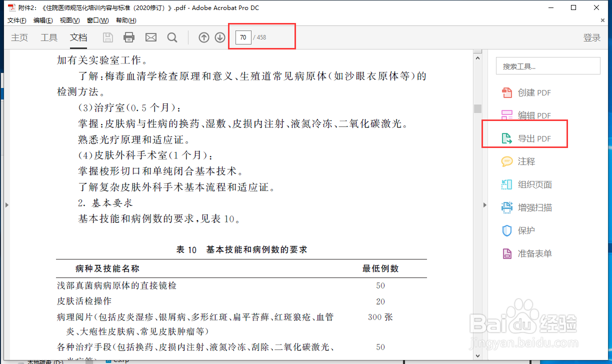The image size is (612, 364).
Task: Click the page number field showing 70
Action: (x=243, y=37)
